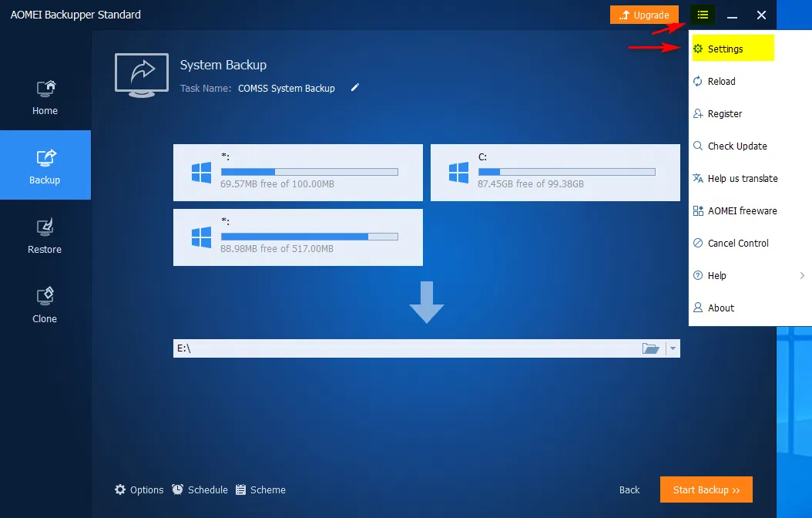Close the AOMEI Backupper window
The width and height of the screenshot is (812, 518).
click(761, 15)
